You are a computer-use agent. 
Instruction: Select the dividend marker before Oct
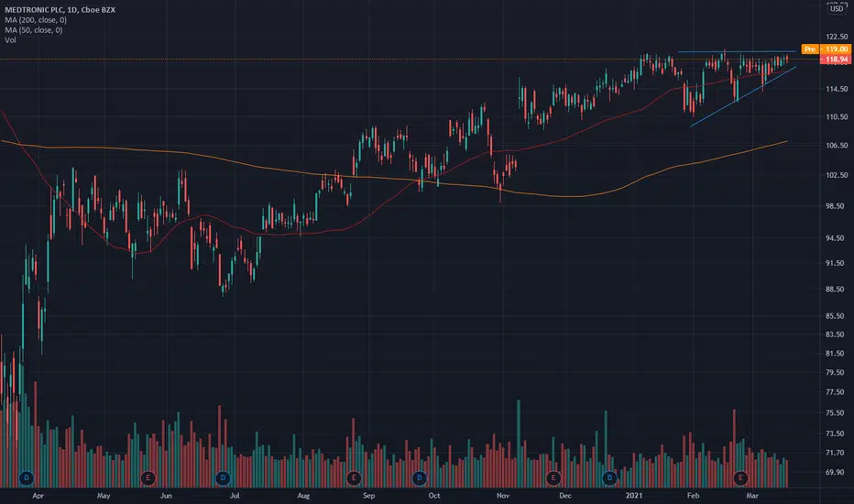(419, 477)
